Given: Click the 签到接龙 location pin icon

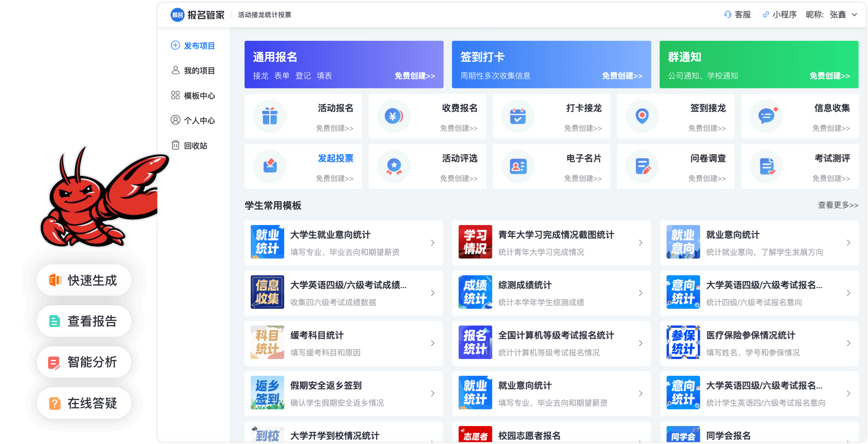Looking at the screenshot, I should [x=642, y=116].
